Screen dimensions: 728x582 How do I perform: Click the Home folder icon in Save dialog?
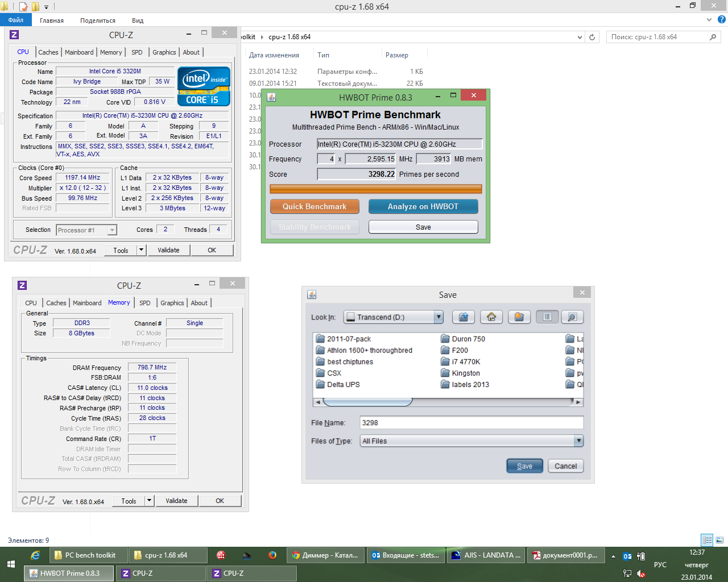click(x=491, y=317)
